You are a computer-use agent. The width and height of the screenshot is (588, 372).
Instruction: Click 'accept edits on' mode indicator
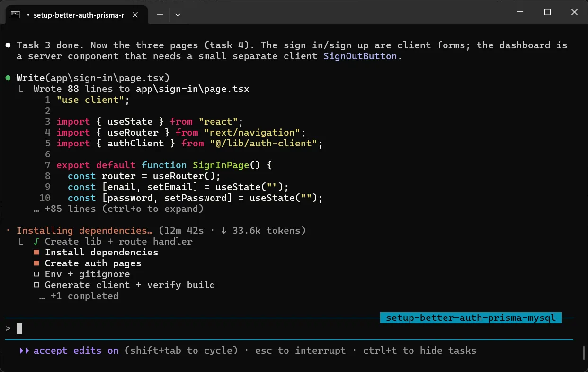point(76,351)
